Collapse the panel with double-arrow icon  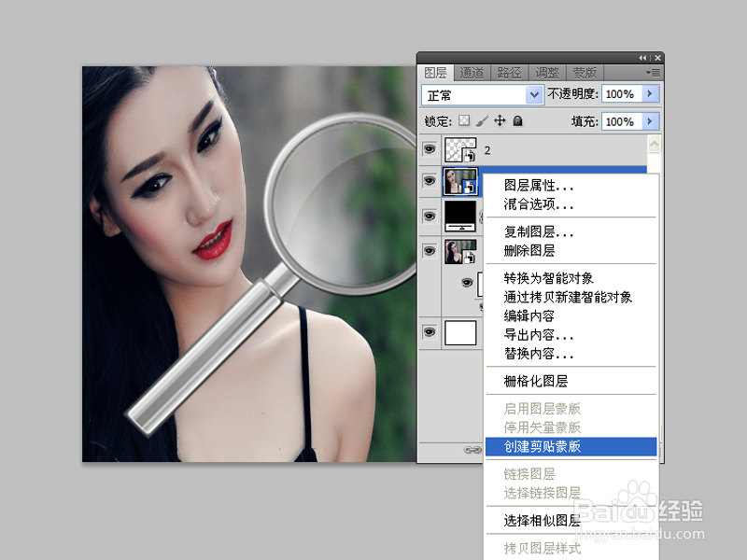[x=642, y=58]
